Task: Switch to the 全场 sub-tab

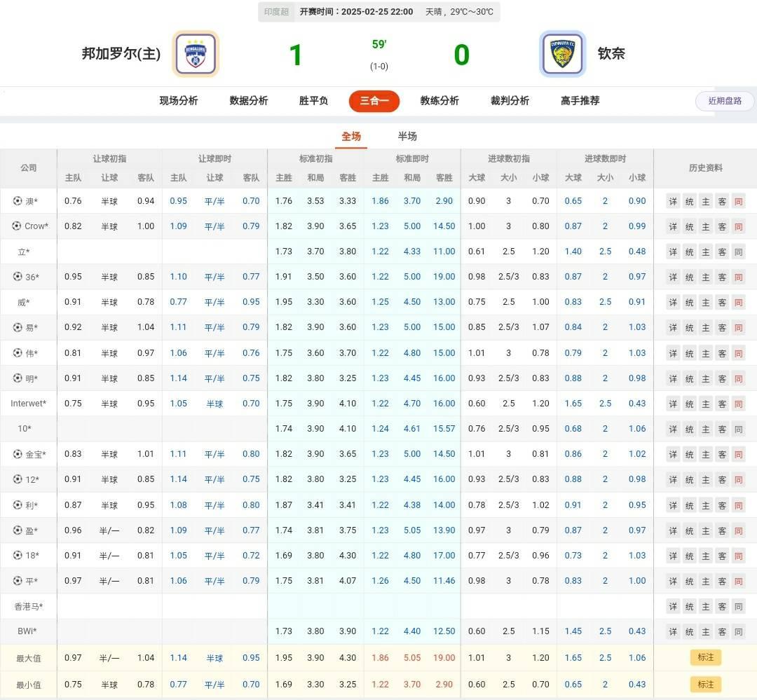Action: click(x=351, y=136)
